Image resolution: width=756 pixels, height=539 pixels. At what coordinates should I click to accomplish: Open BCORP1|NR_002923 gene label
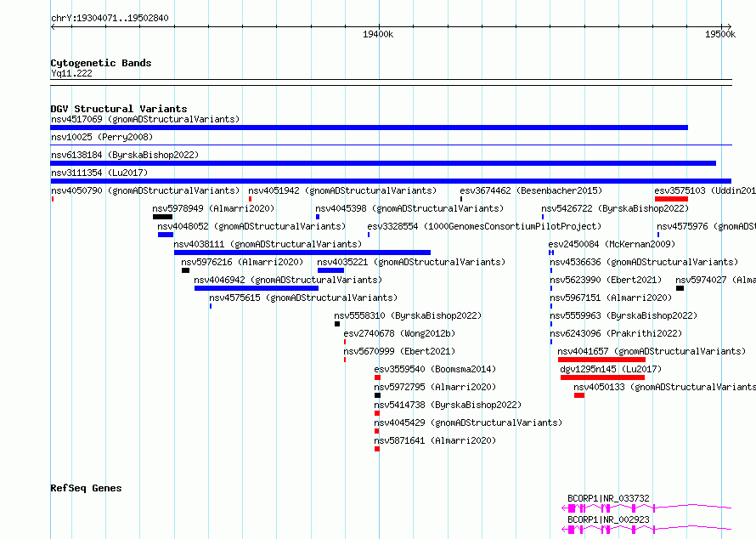click(608, 519)
